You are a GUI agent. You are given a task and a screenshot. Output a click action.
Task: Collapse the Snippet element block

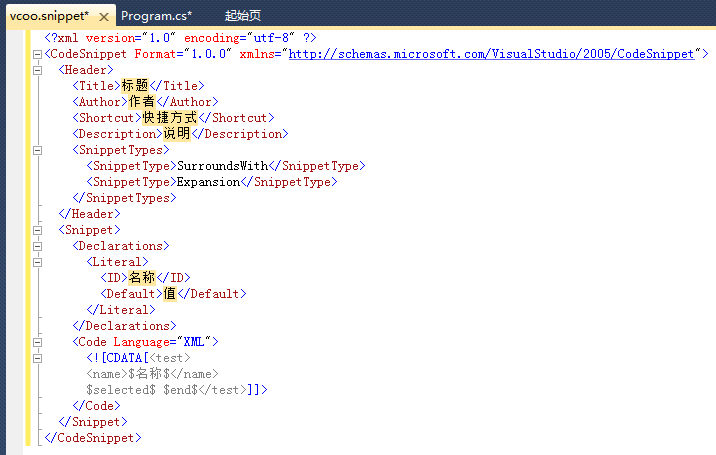(38, 230)
